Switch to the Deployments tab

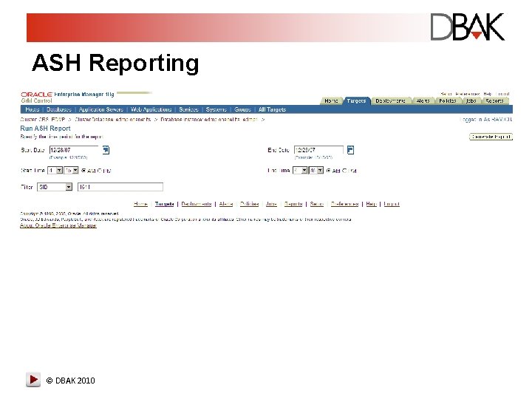coord(391,100)
